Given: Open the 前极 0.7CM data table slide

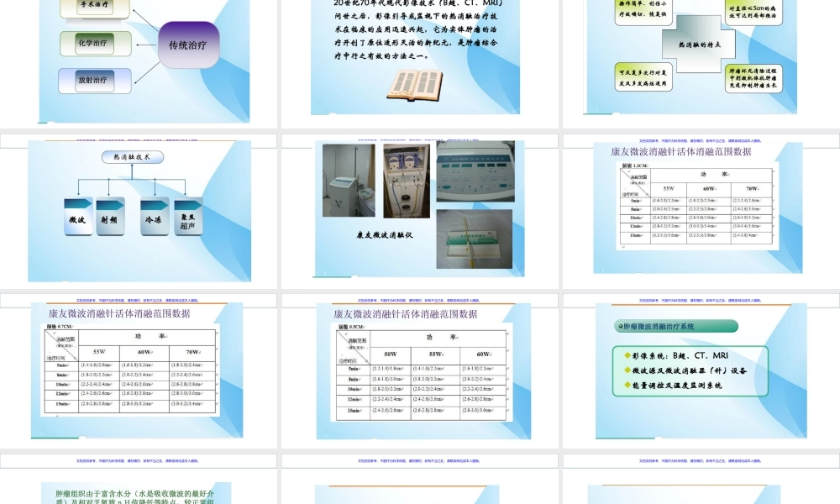Looking at the screenshot, I should pyautogui.click(x=139, y=370).
